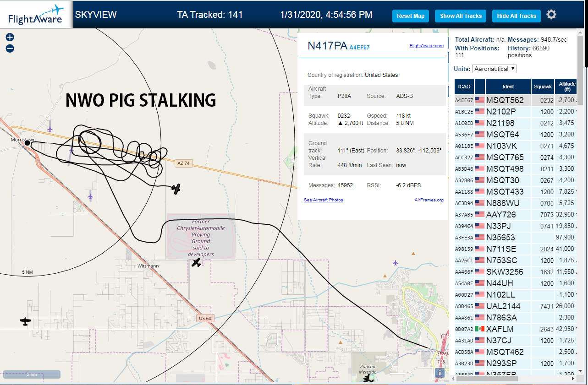Click the A4EF67 hex code beside N417PA
588x385 pixels.
[x=359, y=47]
